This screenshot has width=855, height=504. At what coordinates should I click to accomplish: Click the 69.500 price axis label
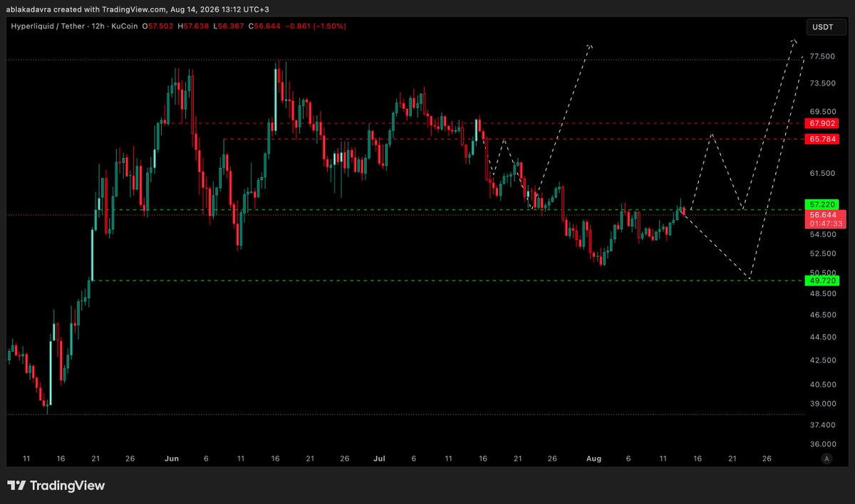coord(822,112)
